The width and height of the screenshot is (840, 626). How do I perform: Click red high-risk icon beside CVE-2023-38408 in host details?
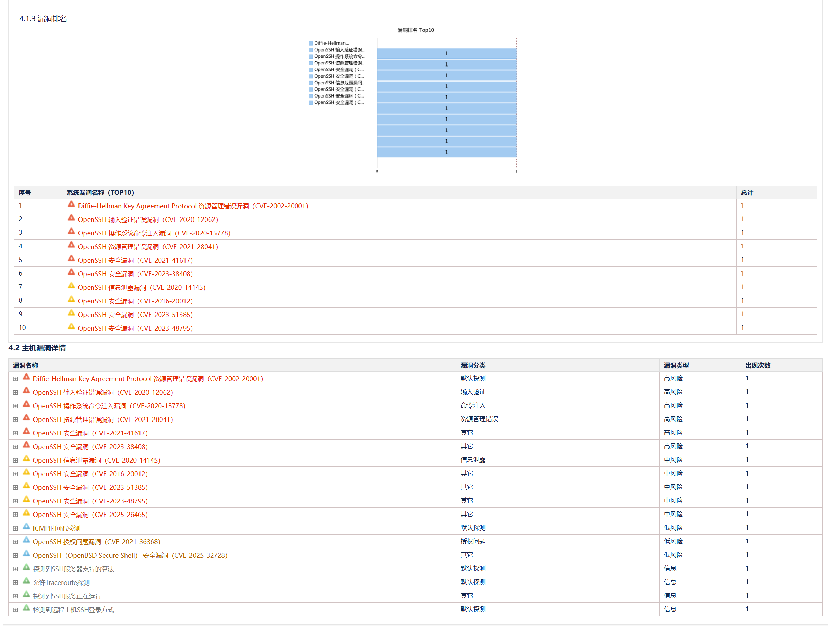coord(26,445)
